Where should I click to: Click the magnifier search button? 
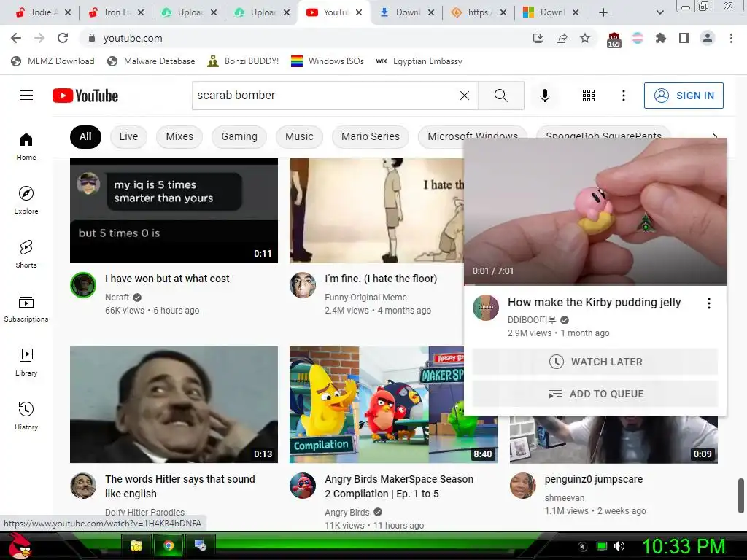coord(500,96)
